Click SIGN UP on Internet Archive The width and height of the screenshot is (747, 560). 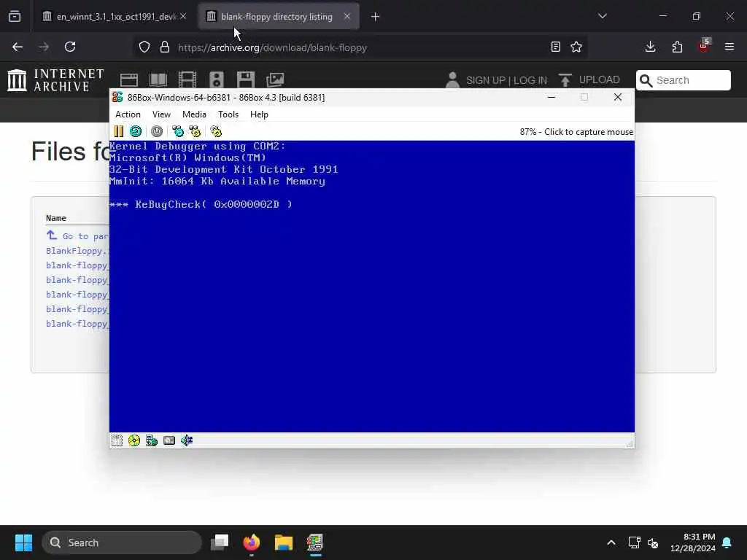tap(485, 80)
